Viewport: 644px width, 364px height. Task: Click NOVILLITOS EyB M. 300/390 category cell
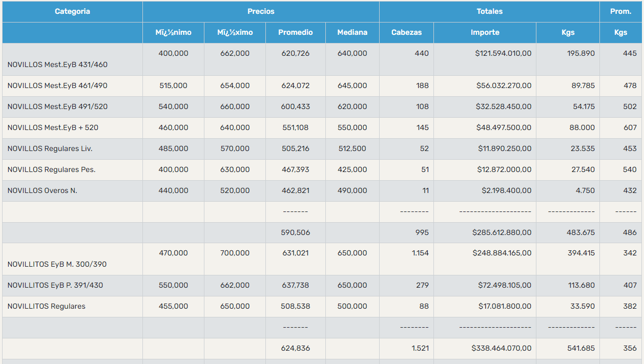point(57,264)
